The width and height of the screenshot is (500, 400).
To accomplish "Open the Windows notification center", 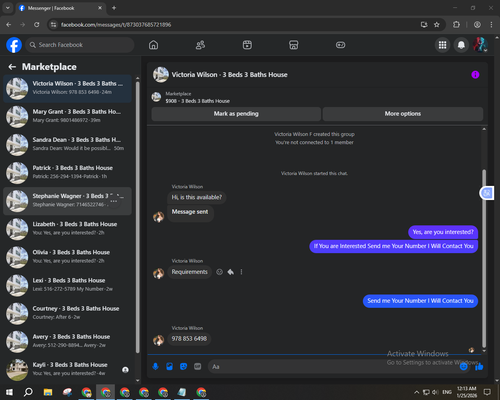I will coord(487,392).
